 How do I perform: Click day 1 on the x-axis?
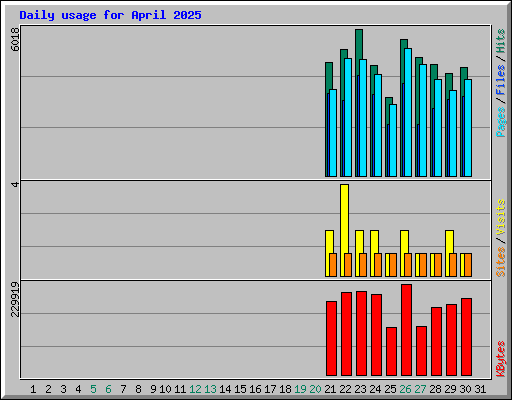click(33, 389)
